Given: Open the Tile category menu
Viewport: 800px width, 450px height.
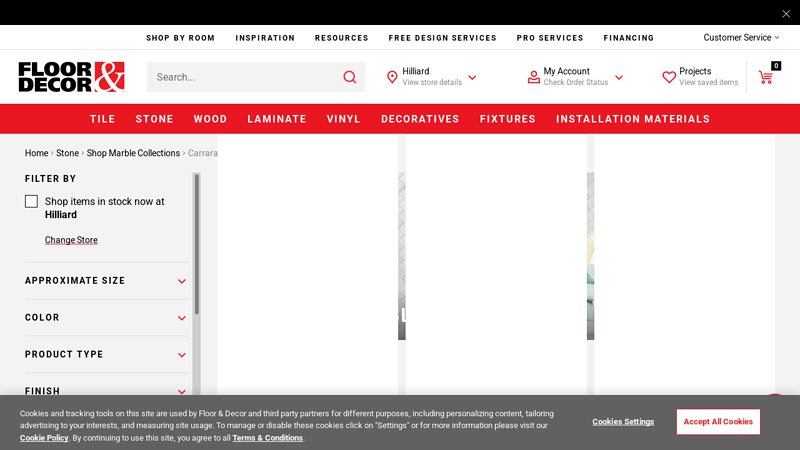Looking at the screenshot, I should pos(103,119).
